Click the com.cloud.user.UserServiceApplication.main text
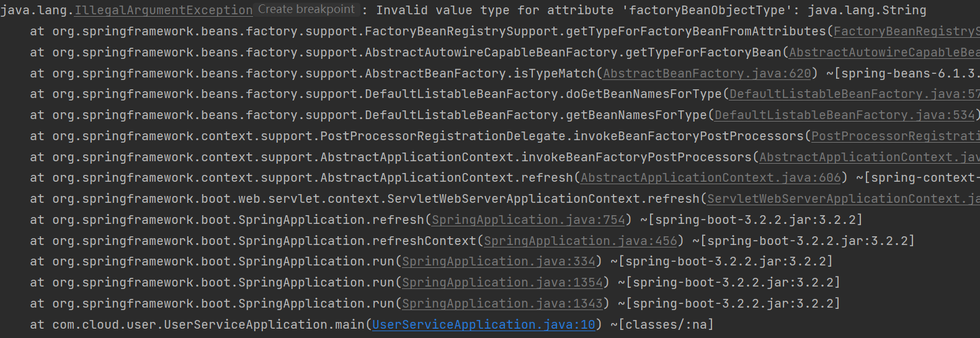The height and width of the screenshot is (338, 980). point(208,325)
